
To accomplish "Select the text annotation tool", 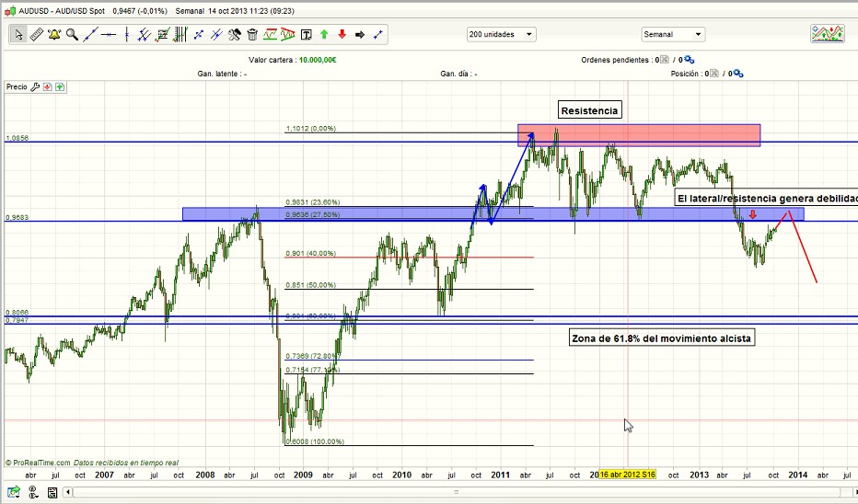I will click(307, 34).
